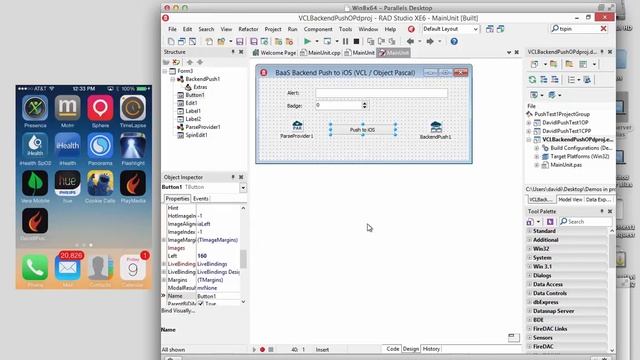Expand the Data Access palette category
Screen dimensions: 640x360
coord(529,284)
